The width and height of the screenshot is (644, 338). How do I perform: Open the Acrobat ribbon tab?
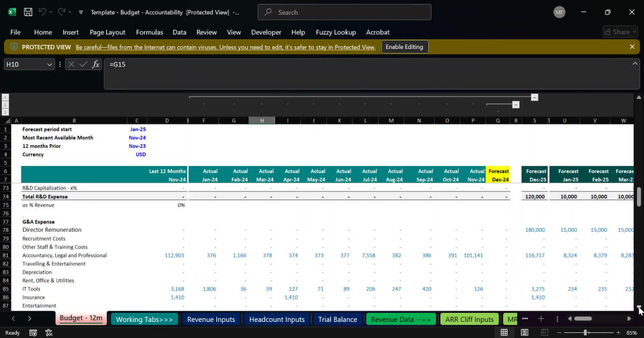click(x=378, y=32)
